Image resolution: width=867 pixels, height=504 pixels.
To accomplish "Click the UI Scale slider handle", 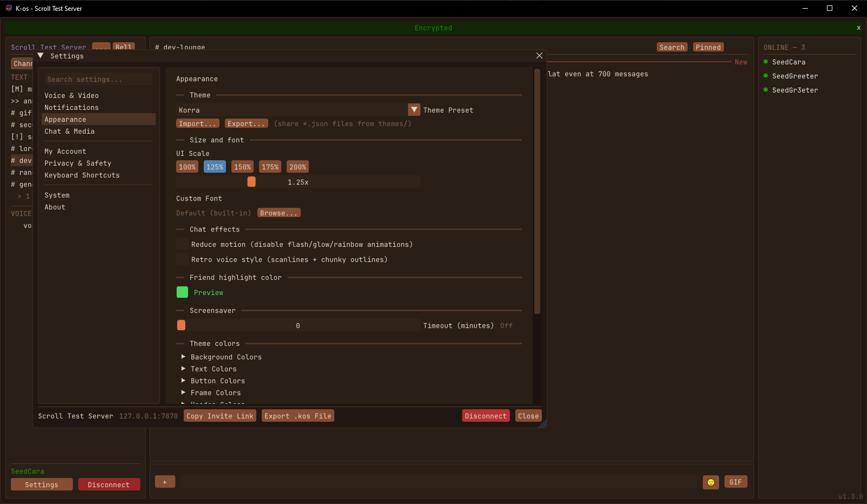I will [251, 182].
